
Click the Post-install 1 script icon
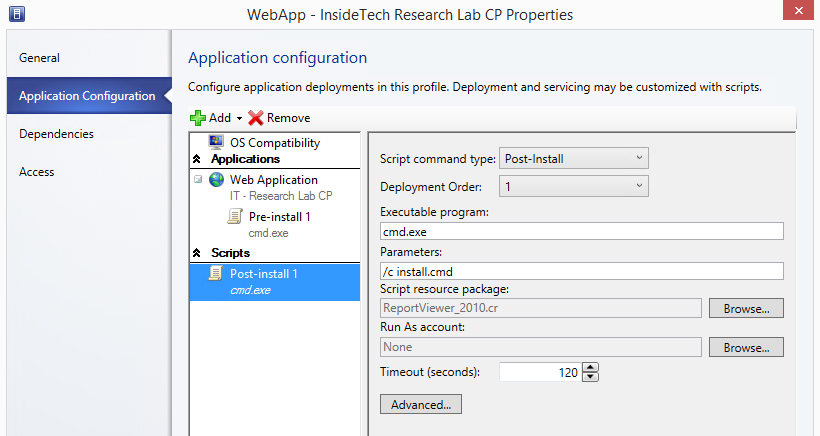click(x=216, y=273)
